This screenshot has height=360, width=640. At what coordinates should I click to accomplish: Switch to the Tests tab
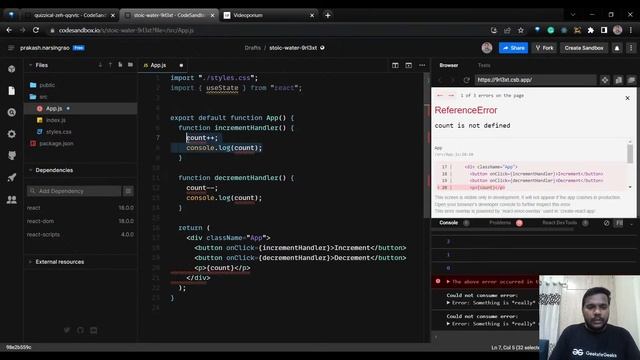[x=484, y=65]
